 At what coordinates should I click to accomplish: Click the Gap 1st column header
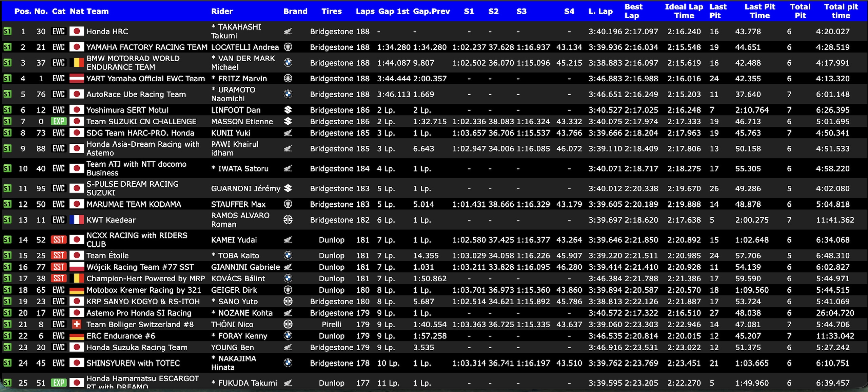tap(394, 11)
